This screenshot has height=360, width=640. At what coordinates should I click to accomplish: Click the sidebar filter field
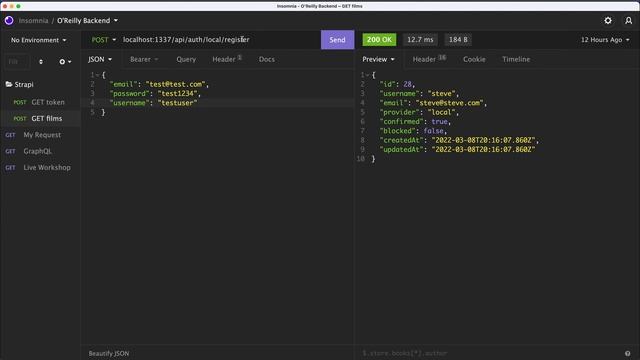[x=17, y=62]
